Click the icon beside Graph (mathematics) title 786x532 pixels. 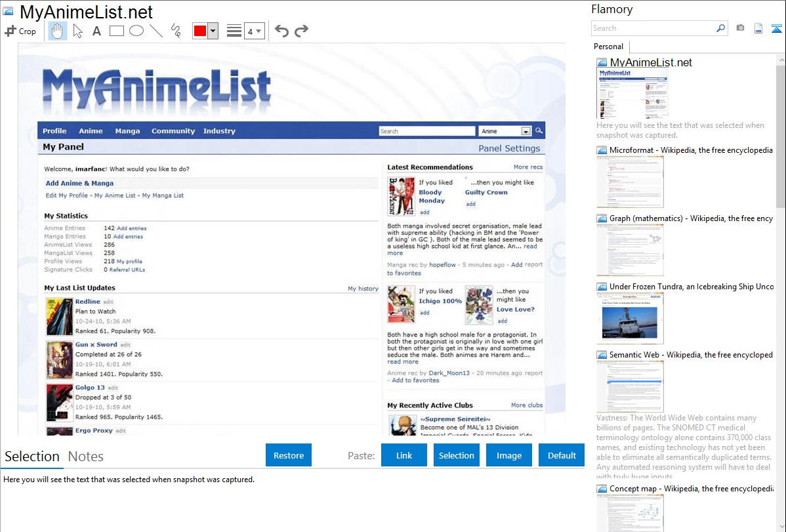[602, 218]
